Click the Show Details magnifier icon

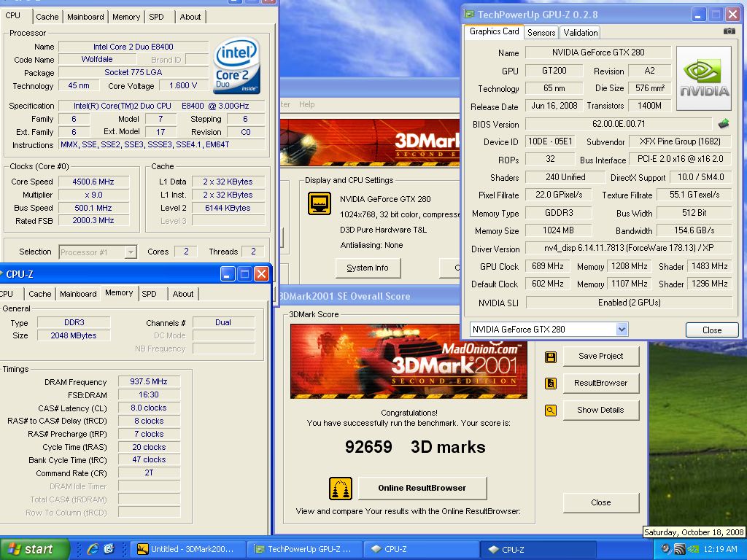pyautogui.click(x=551, y=410)
